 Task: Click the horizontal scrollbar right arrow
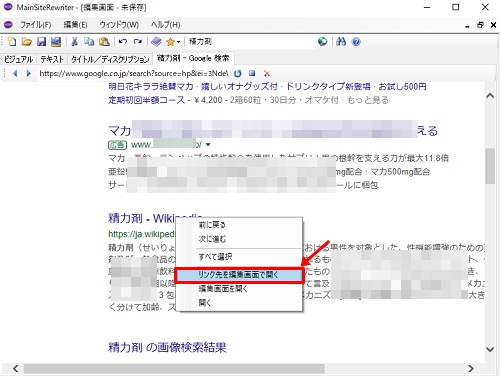click(470, 368)
